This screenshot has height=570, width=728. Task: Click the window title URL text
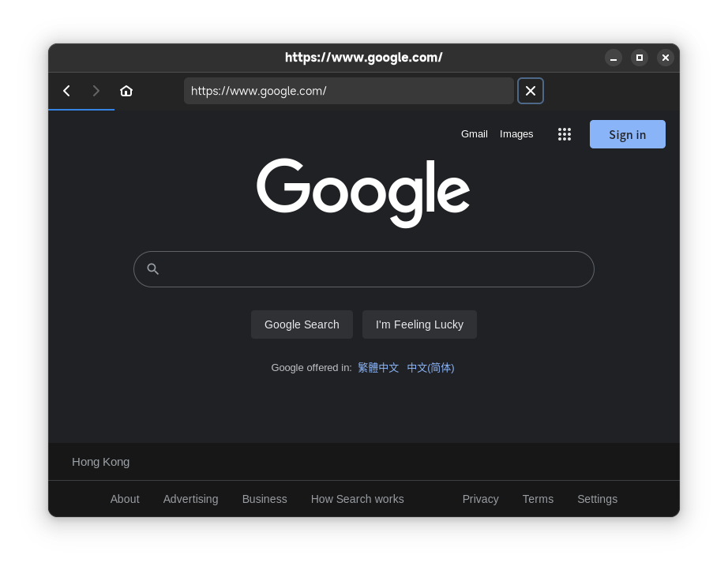pos(363,58)
